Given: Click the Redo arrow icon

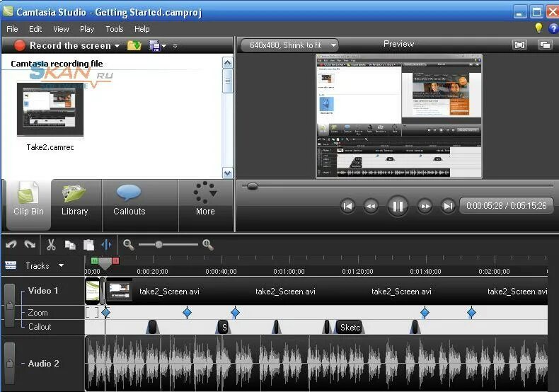Looking at the screenshot, I should (30, 245).
